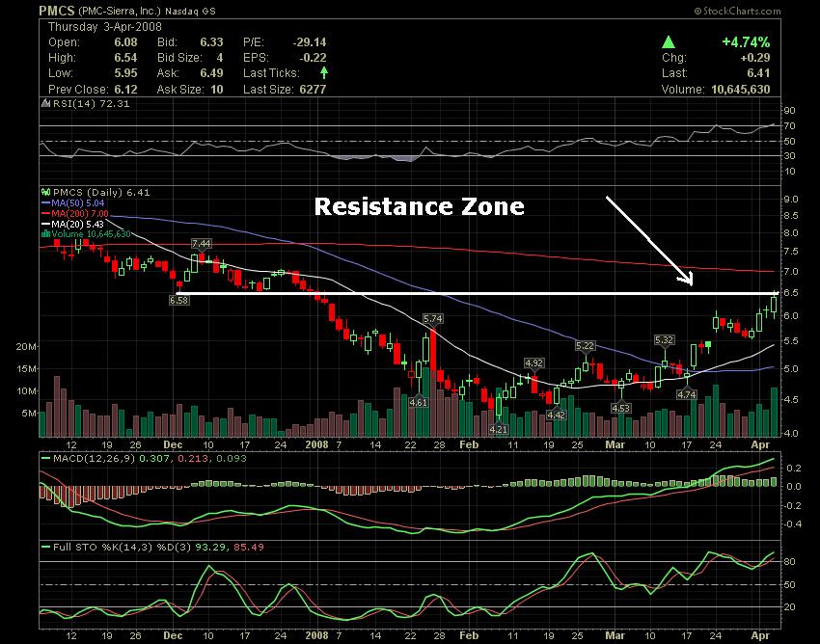Click the Last Size value 6277
The height and width of the screenshot is (644, 820).
pos(313,90)
